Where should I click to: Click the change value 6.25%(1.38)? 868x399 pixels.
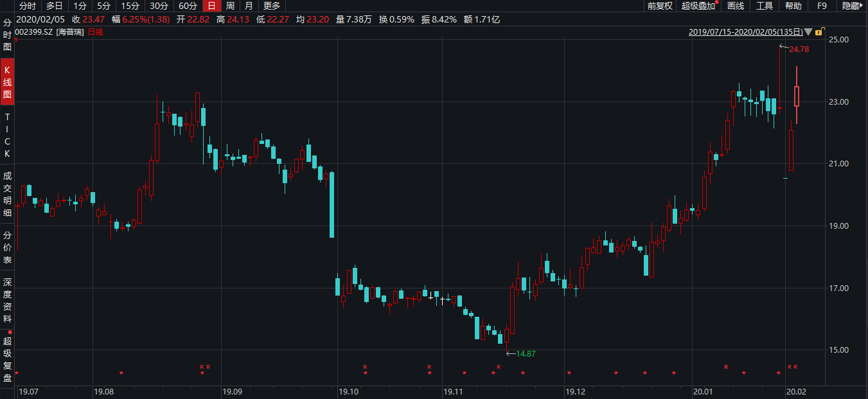(x=146, y=19)
